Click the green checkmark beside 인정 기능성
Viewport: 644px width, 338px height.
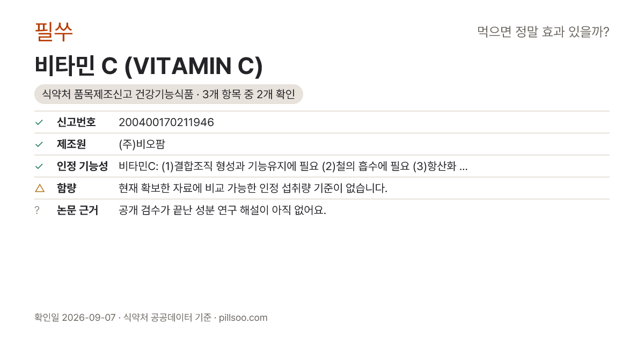pyautogui.click(x=39, y=166)
